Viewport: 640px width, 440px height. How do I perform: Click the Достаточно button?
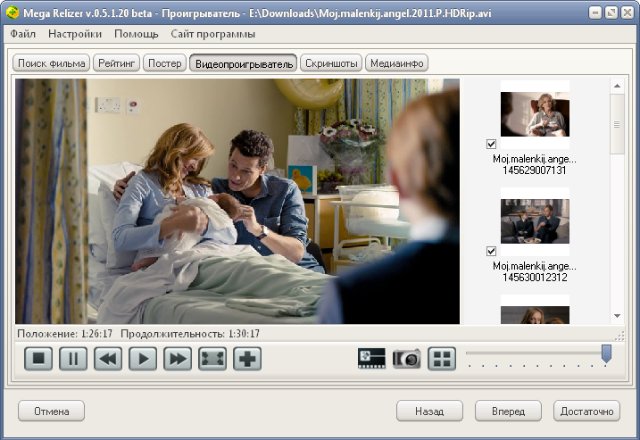[587, 411]
